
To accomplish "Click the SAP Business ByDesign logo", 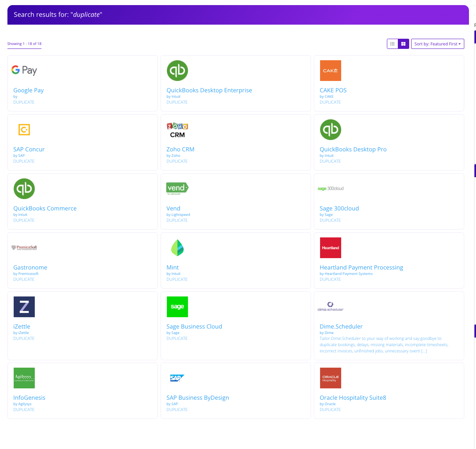I will [x=177, y=378].
